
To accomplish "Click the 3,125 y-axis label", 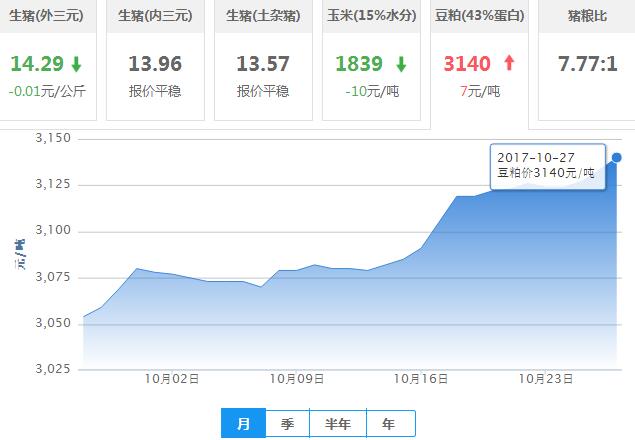I will (x=53, y=184).
